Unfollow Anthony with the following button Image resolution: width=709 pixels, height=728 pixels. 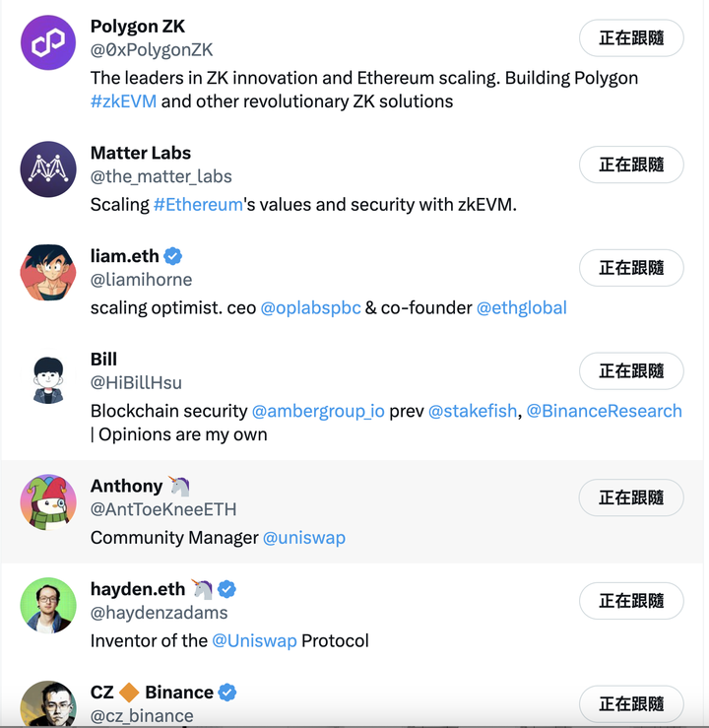[631, 497]
